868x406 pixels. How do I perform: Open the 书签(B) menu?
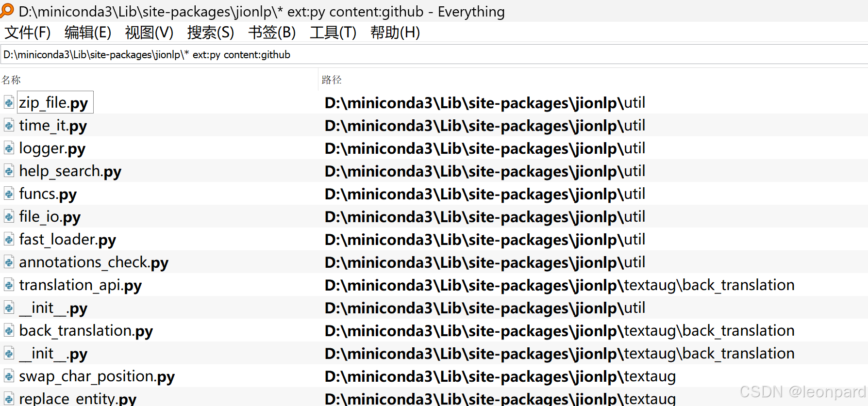pos(272,32)
